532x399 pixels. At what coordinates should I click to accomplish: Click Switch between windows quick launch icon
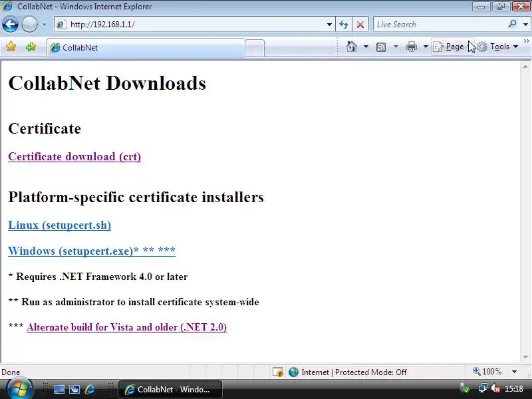pos(74,389)
